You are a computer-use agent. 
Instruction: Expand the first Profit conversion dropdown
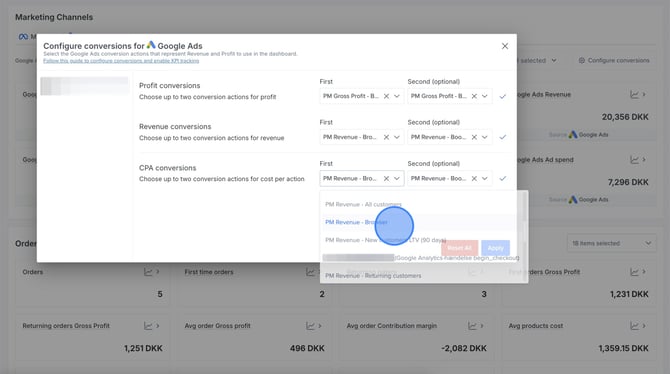click(397, 96)
